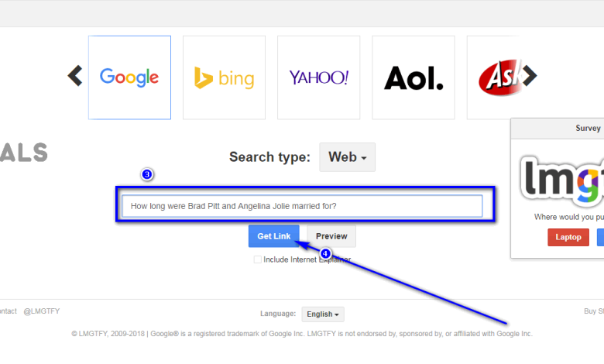Open the @LMGTFY footer link
This screenshot has width=604, height=364.
point(42,311)
